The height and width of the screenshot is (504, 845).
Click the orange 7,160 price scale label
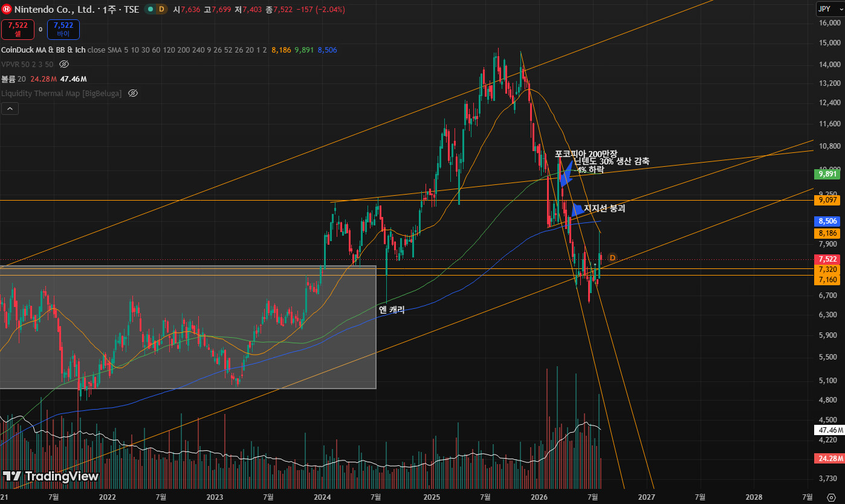(827, 280)
